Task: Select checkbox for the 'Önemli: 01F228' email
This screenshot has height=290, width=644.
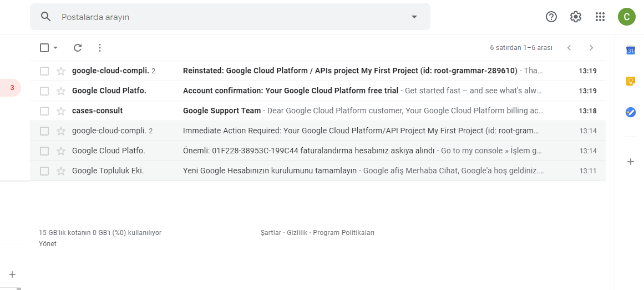Action: click(44, 151)
